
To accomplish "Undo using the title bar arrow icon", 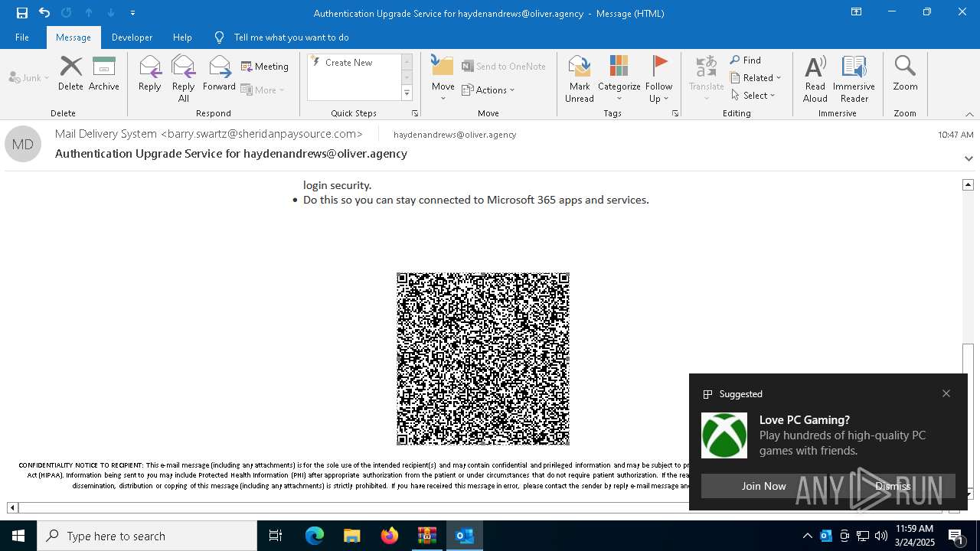I will click(x=44, y=13).
